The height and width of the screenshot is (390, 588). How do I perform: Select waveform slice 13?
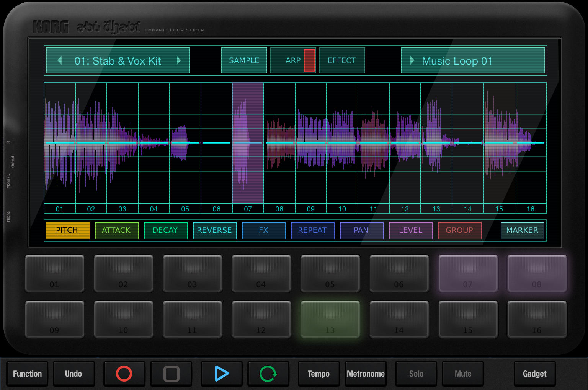coord(436,148)
